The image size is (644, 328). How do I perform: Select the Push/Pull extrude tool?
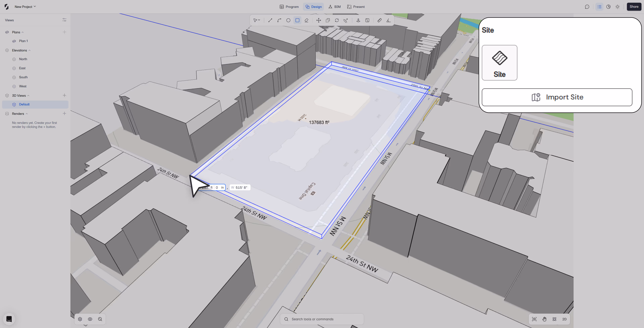pyautogui.click(x=358, y=20)
